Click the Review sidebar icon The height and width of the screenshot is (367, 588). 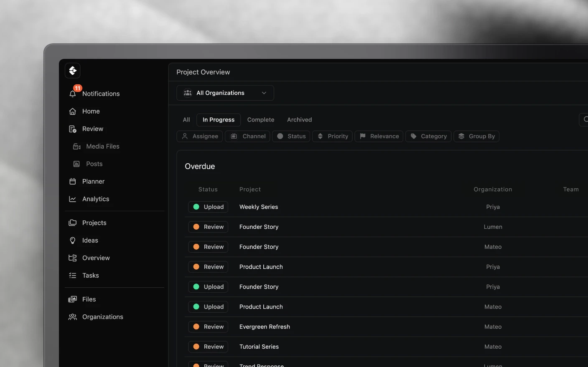[73, 129]
